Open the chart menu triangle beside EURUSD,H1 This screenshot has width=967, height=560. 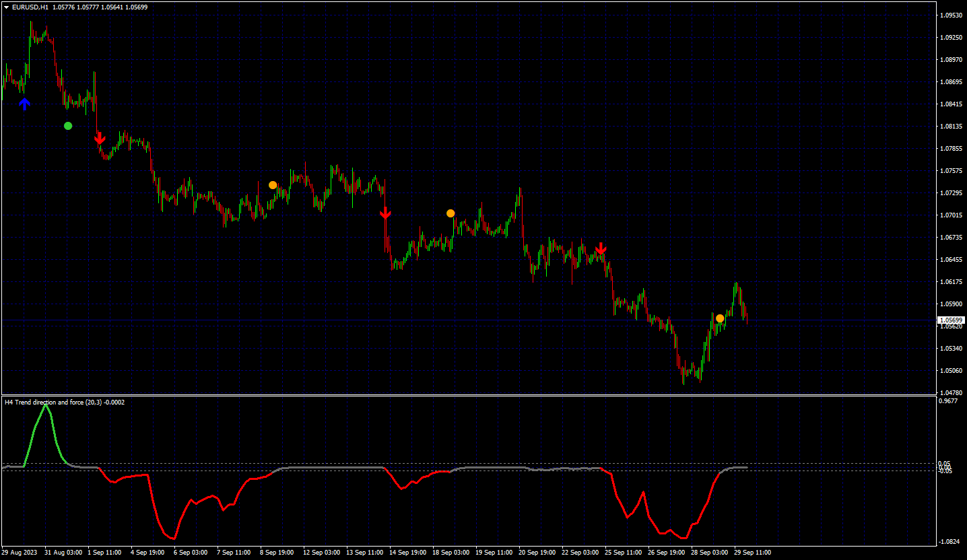[x=6, y=7]
